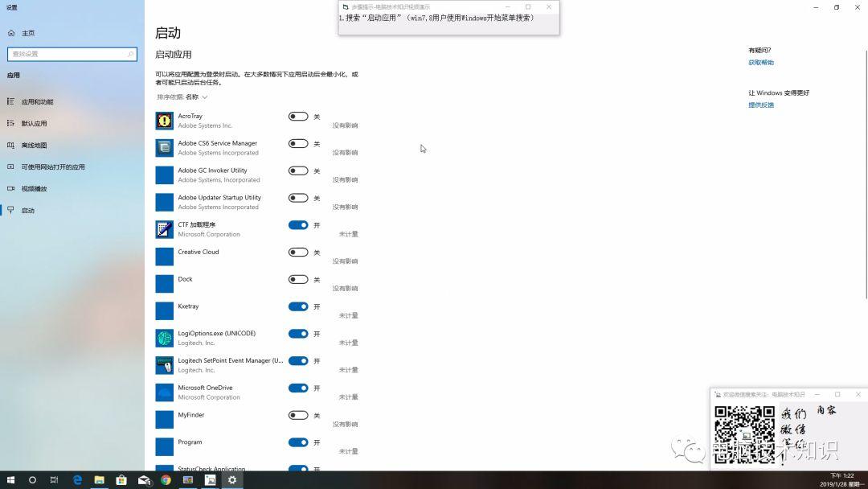Open Microsoft Store from the taskbar

121,480
